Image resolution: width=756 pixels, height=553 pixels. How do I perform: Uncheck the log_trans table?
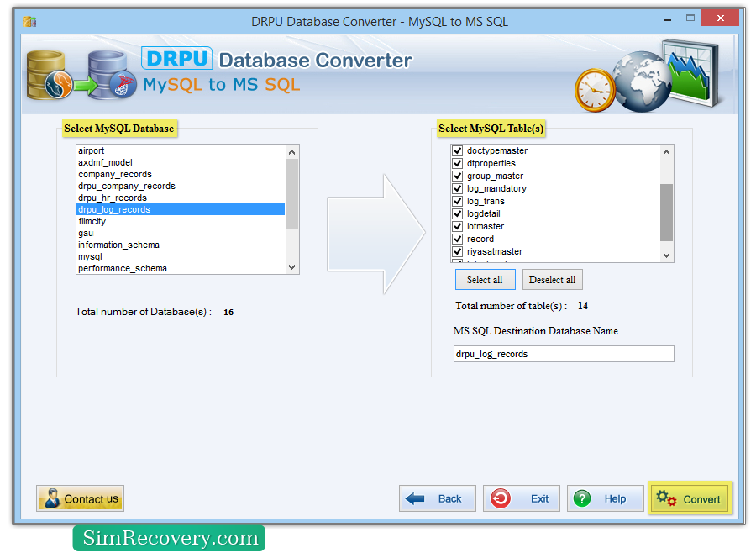457,201
